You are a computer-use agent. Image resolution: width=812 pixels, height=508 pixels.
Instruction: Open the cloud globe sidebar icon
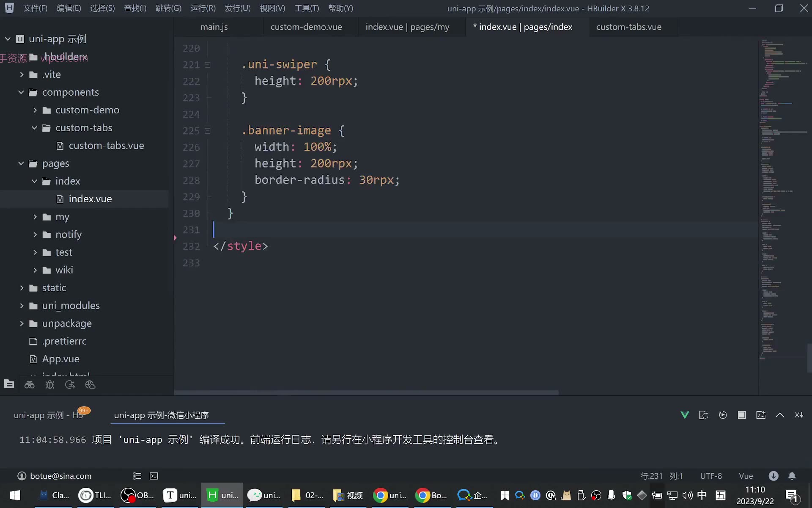click(x=91, y=384)
